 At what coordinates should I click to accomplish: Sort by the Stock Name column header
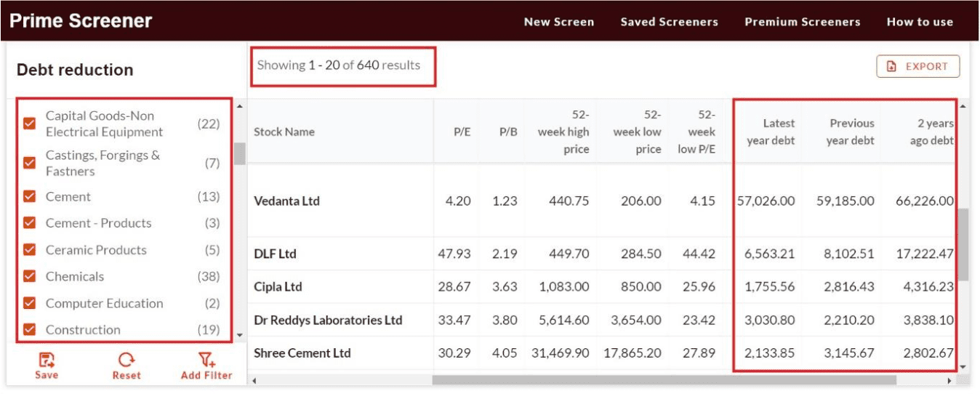click(x=284, y=132)
